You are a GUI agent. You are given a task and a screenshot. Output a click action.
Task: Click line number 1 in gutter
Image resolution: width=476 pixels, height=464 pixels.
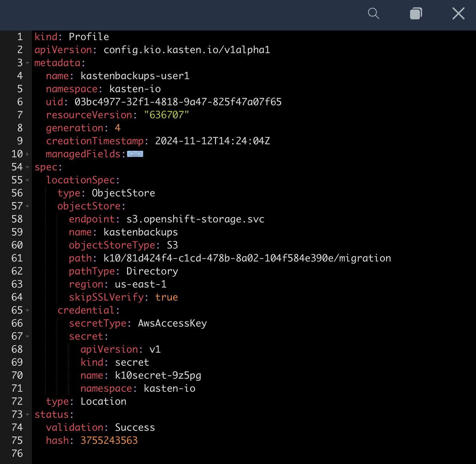tap(20, 37)
